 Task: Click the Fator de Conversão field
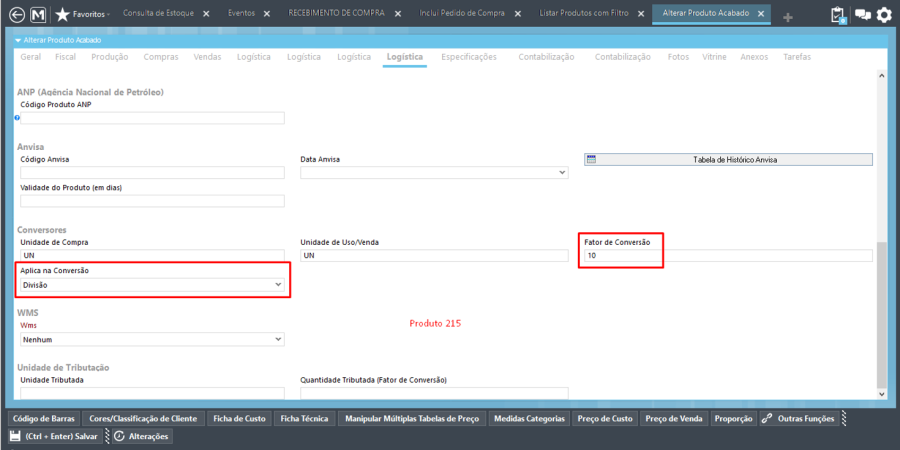[728, 255]
